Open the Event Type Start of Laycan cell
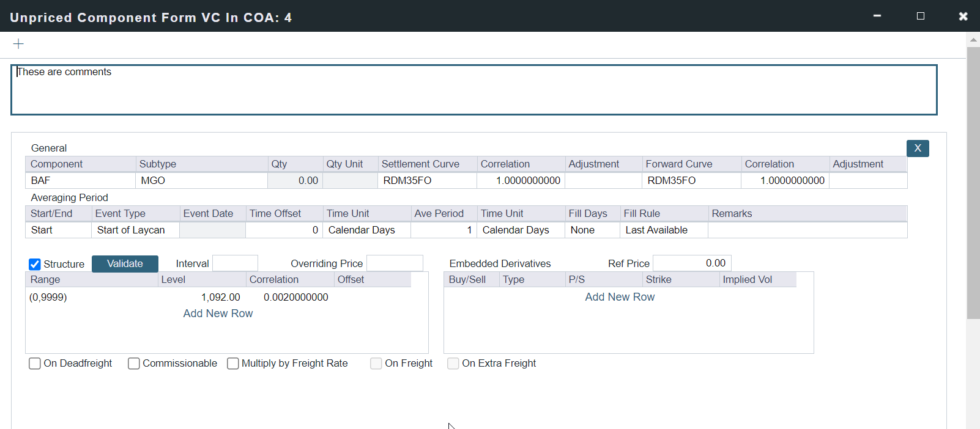 (x=135, y=230)
